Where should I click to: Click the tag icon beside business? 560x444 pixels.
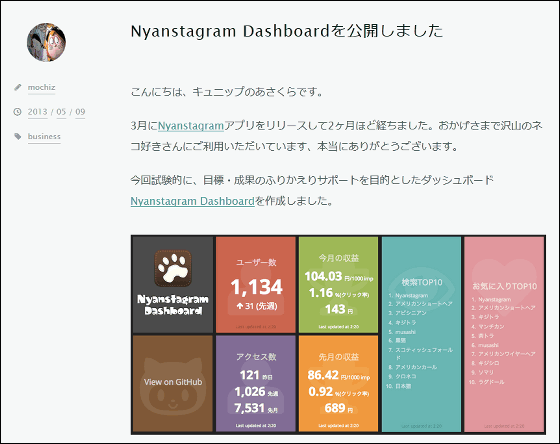[x=18, y=136]
